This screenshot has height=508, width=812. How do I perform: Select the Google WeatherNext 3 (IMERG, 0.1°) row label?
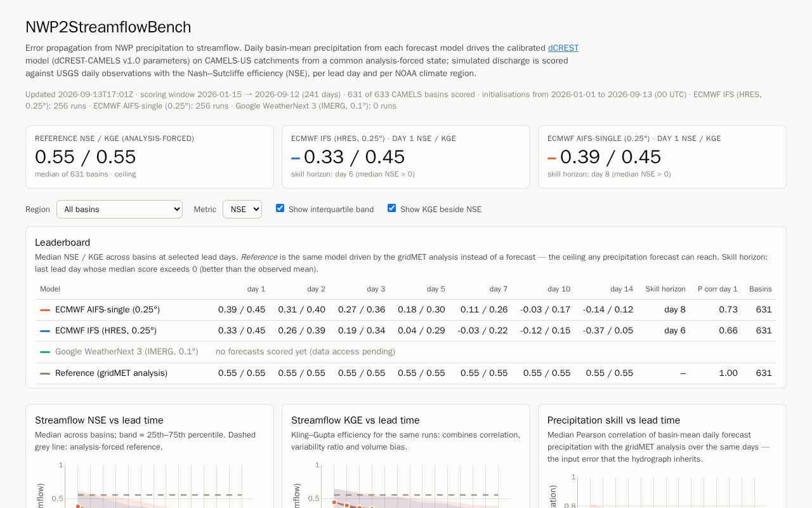pos(127,352)
